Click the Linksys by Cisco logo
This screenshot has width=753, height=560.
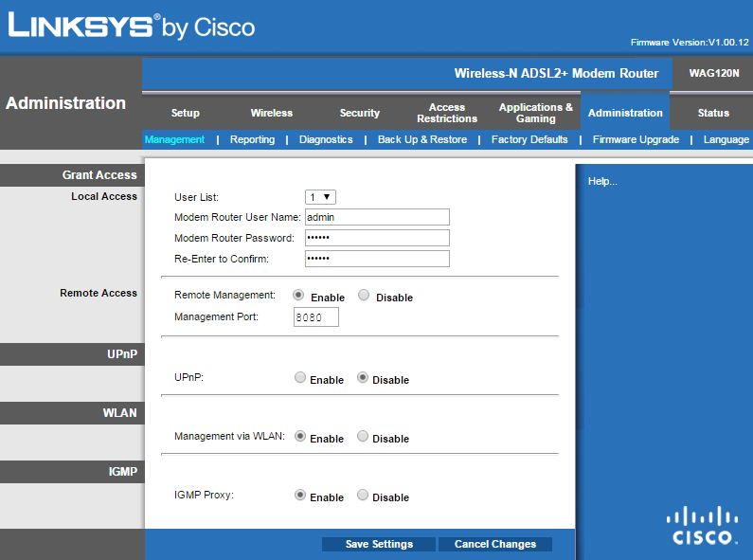point(131,26)
